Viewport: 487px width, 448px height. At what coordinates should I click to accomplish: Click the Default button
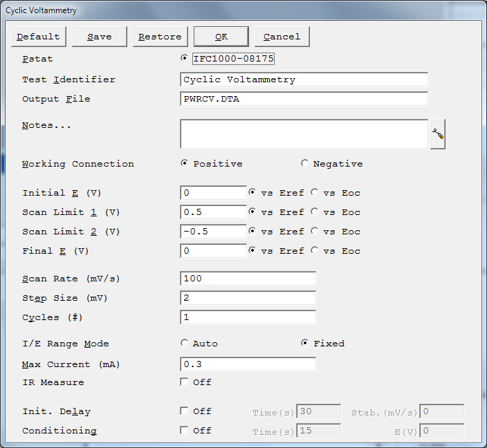pyautogui.click(x=39, y=37)
